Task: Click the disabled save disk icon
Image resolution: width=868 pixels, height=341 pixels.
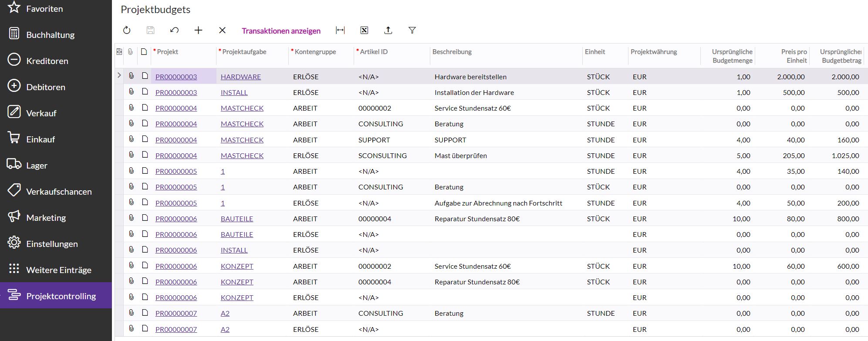Action: [150, 30]
